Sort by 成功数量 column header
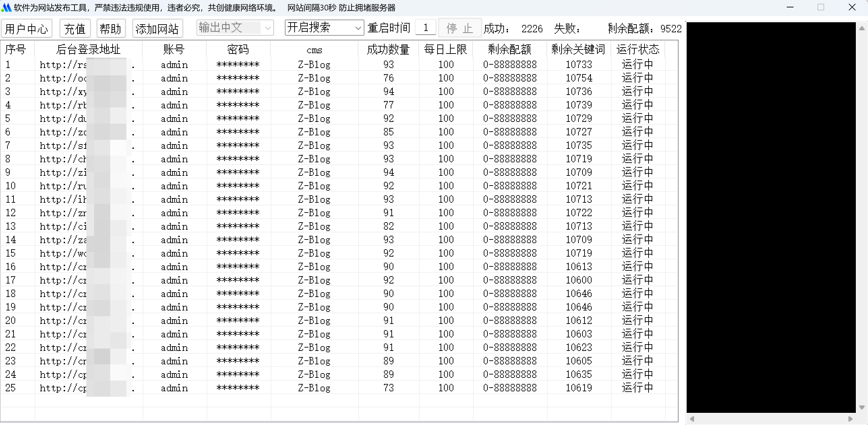This screenshot has width=868, height=425. coord(388,50)
